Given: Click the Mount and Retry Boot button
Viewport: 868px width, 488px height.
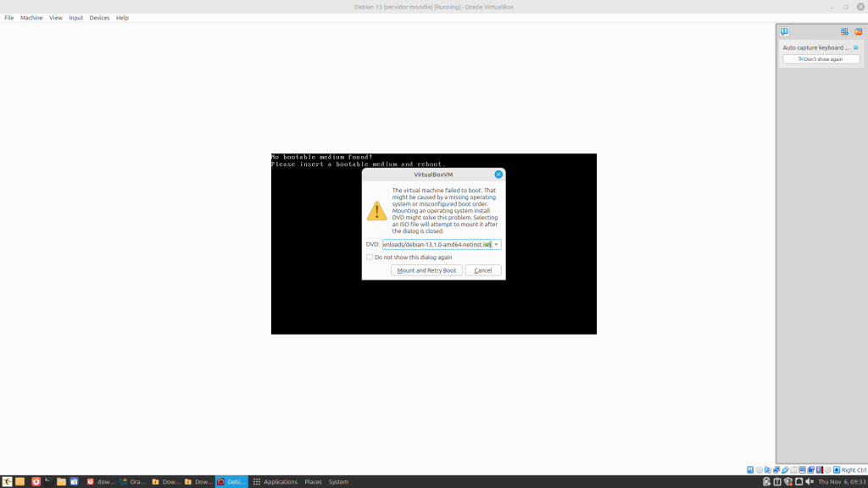Looking at the screenshot, I should coord(426,270).
